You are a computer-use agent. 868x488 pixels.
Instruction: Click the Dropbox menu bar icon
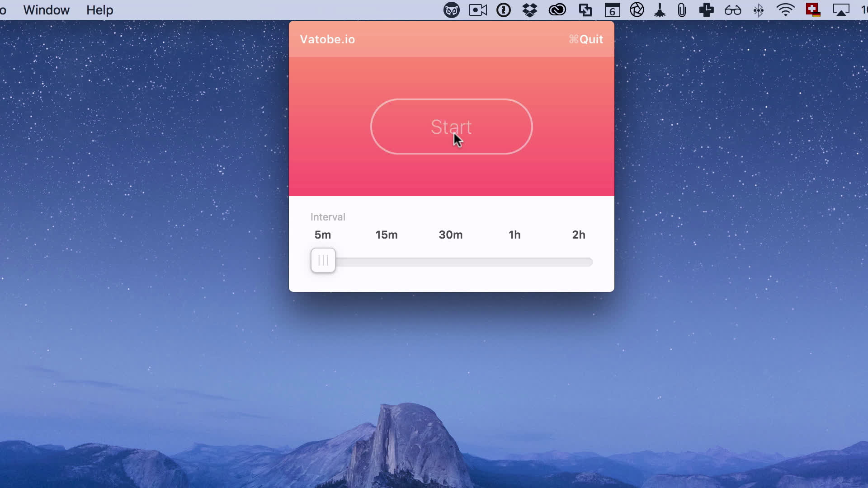click(529, 10)
